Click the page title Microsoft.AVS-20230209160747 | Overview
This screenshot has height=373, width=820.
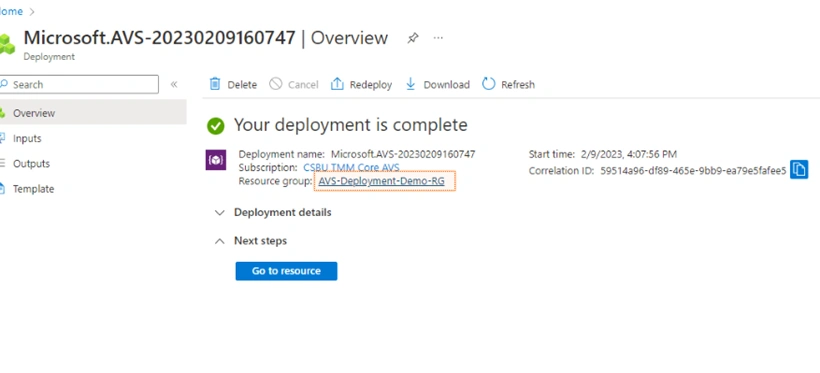tap(206, 38)
